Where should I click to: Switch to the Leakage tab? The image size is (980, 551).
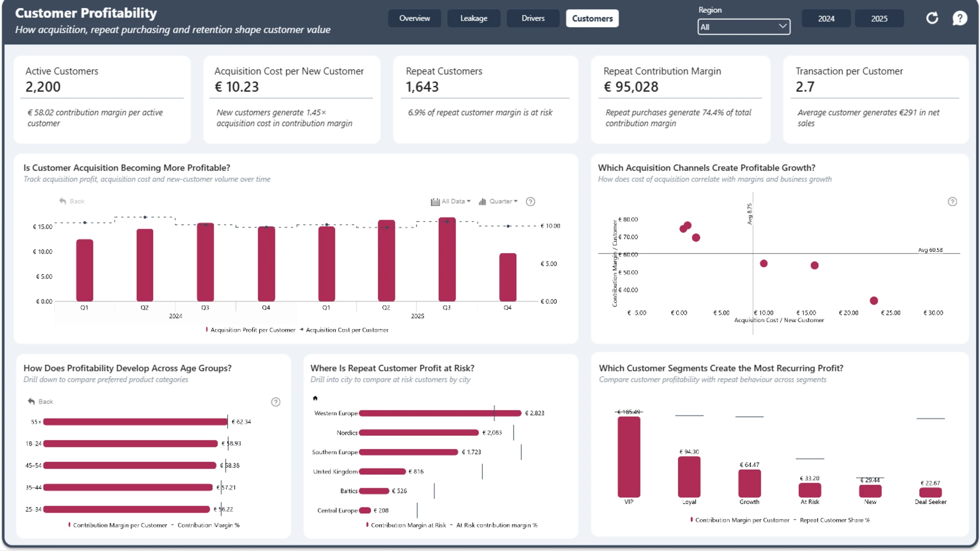(x=474, y=18)
